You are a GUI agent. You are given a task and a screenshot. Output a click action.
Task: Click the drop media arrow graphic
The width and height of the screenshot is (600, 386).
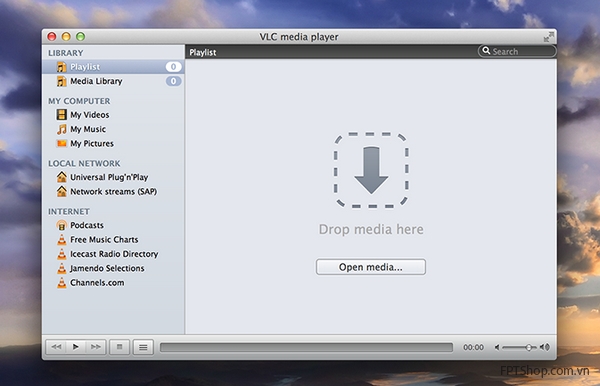pos(371,170)
